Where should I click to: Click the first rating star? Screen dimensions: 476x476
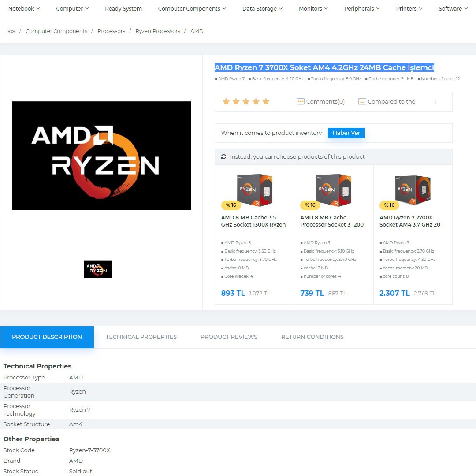tap(226, 101)
